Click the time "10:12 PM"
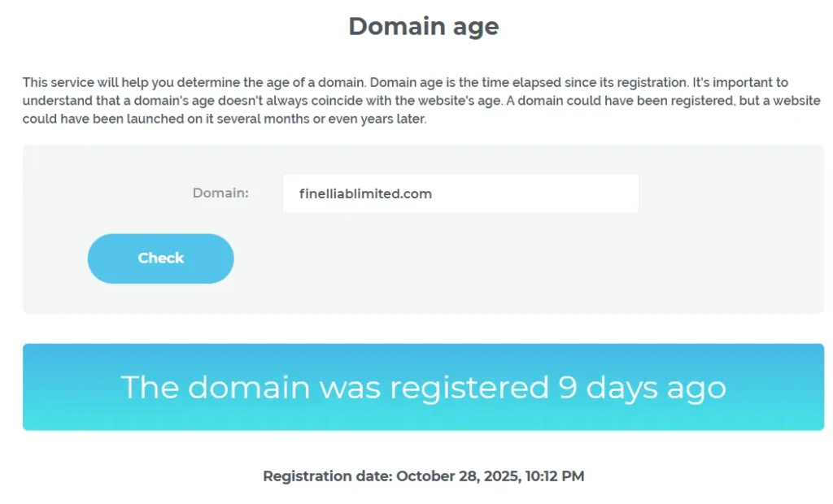This screenshot has height=504, width=833. point(556,476)
